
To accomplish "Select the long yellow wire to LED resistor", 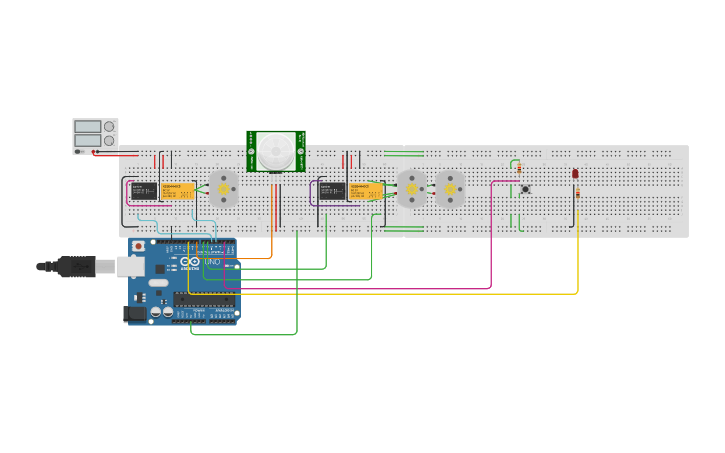I will 384,294.
